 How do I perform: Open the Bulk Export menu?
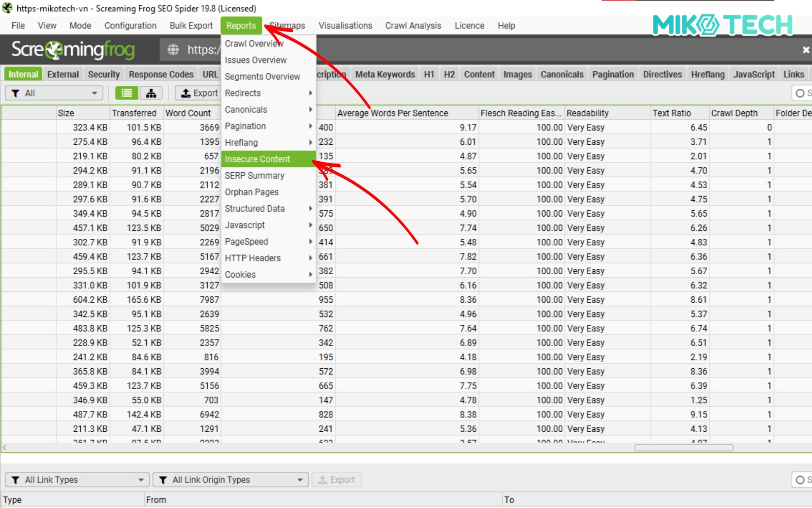pyautogui.click(x=191, y=25)
